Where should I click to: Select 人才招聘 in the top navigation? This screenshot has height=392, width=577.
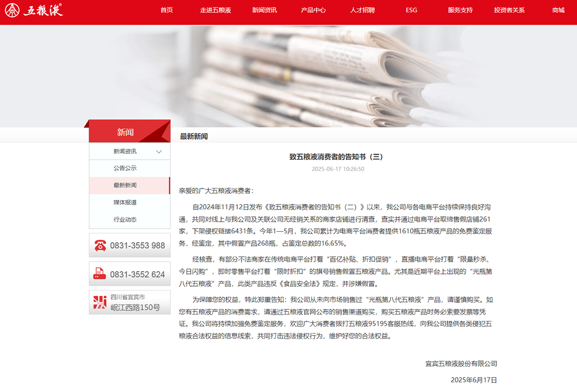(x=363, y=10)
